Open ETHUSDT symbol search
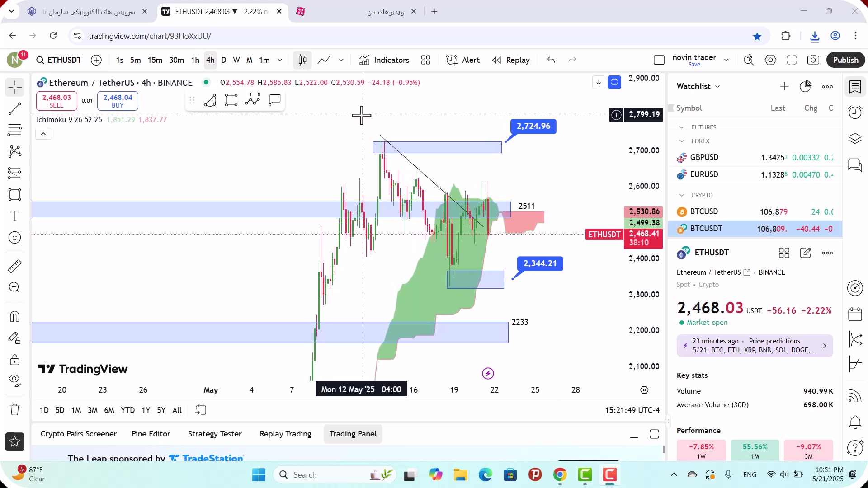 tap(59, 60)
